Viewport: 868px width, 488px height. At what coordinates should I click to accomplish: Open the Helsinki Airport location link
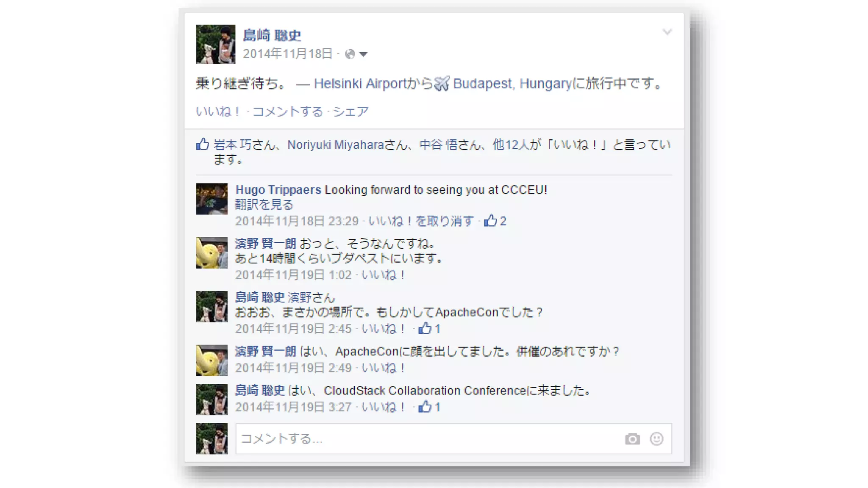pyautogui.click(x=360, y=83)
